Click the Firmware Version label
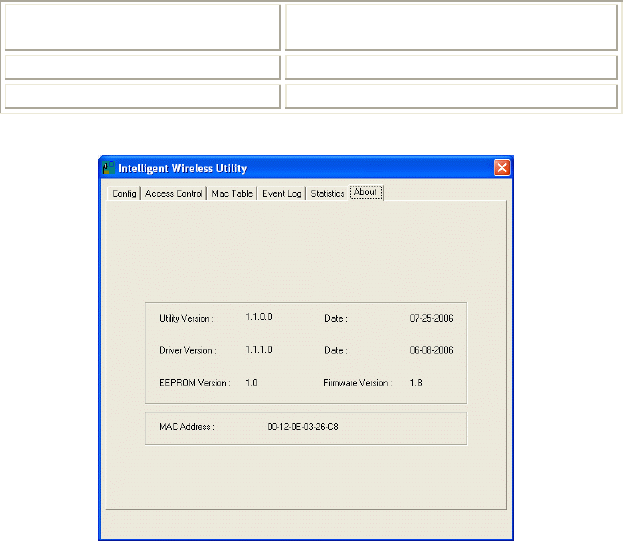 pos(358,382)
